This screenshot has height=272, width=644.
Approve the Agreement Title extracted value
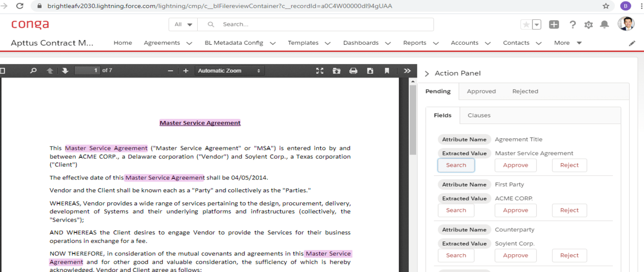pyautogui.click(x=515, y=165)
